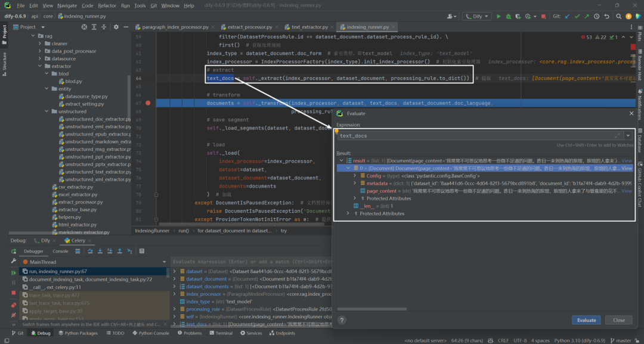Collapse the extractor folder in tree
644x344 pixels.
40,66
